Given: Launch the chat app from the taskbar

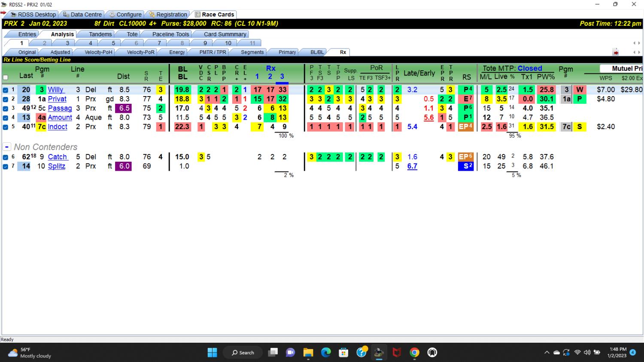Looking at the screenshot, I should click(x=291, y=353).
